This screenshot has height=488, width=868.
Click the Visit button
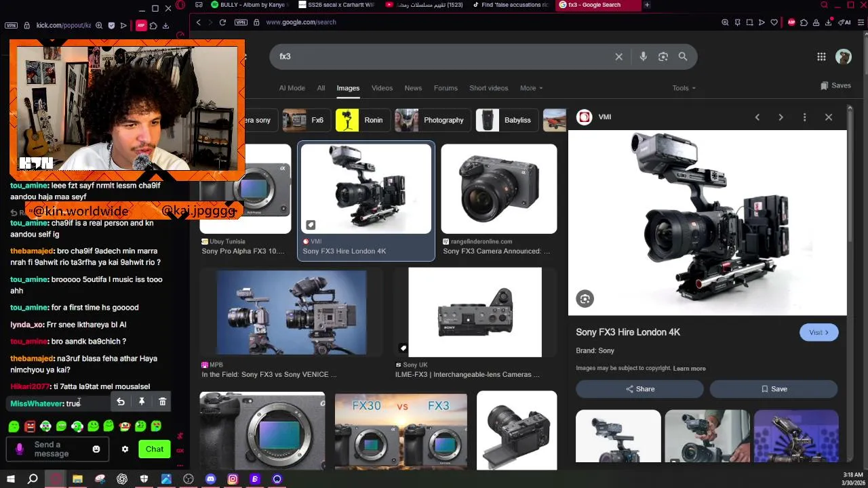(818, 332)
